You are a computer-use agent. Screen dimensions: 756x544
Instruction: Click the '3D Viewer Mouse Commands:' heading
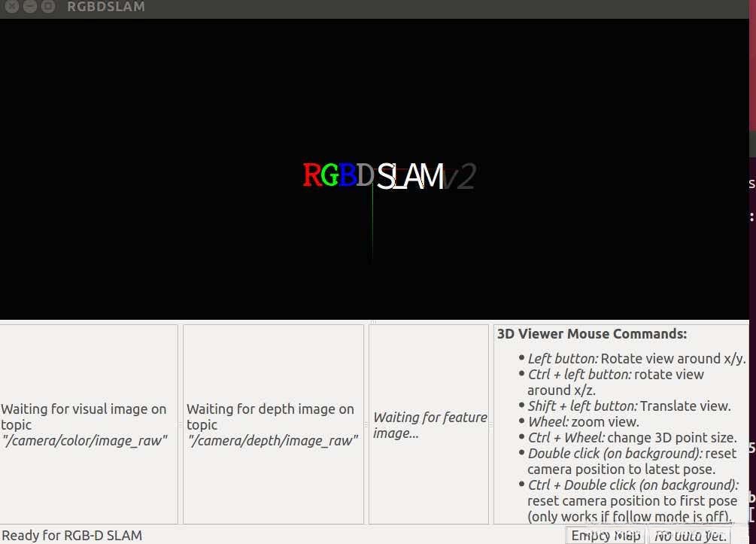(x=591, y=334)
